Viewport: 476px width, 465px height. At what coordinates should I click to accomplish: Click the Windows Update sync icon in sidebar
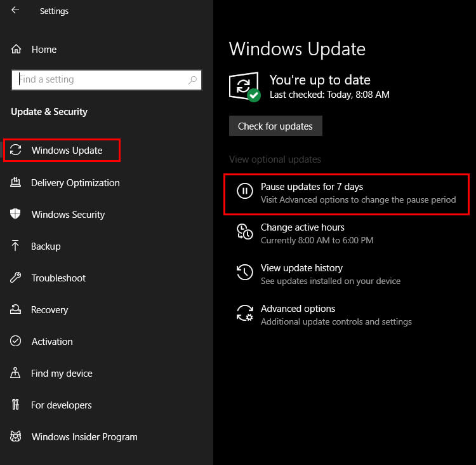(x=15, y=150)
